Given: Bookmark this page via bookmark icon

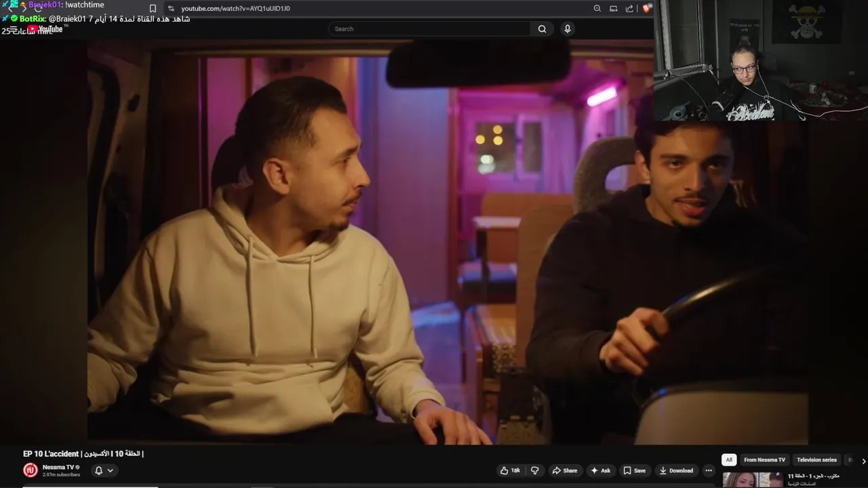Looking at the screenshot, I should 153,8.
